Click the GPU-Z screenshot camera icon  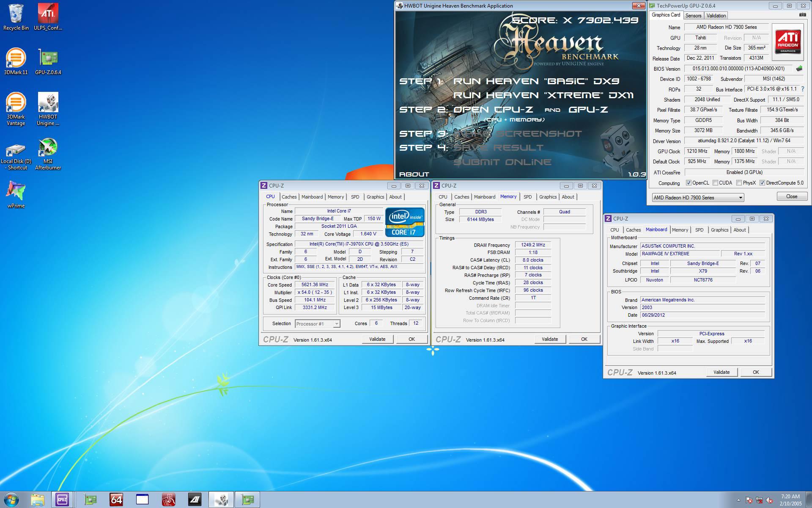coord(802,15)
